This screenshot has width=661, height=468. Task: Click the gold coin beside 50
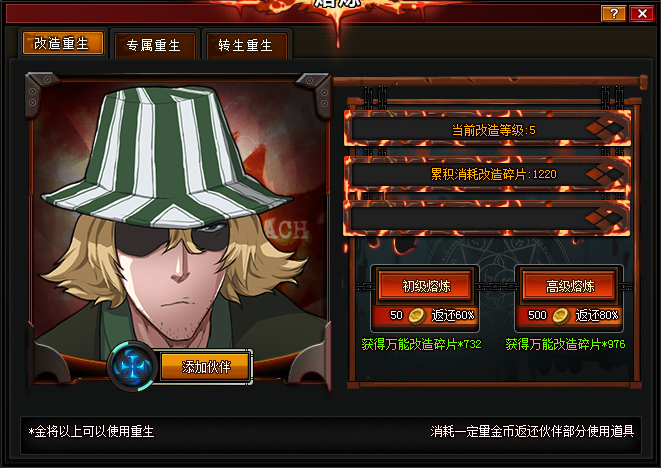coord(416,316)
